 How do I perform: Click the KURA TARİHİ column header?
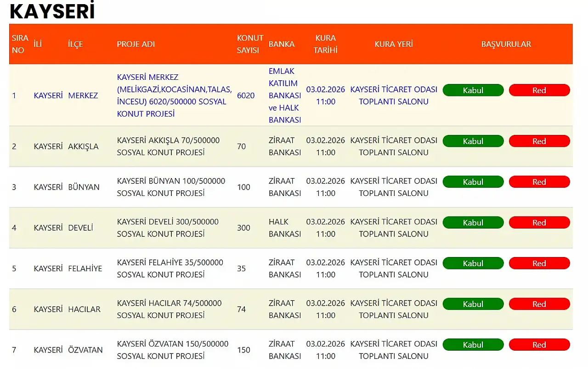[325, 44]
